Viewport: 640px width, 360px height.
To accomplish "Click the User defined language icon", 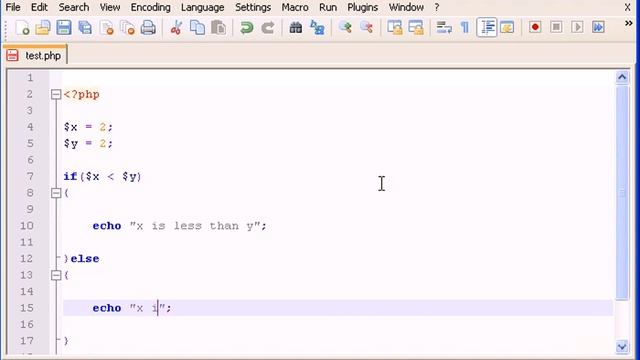I will click(507, 28).
